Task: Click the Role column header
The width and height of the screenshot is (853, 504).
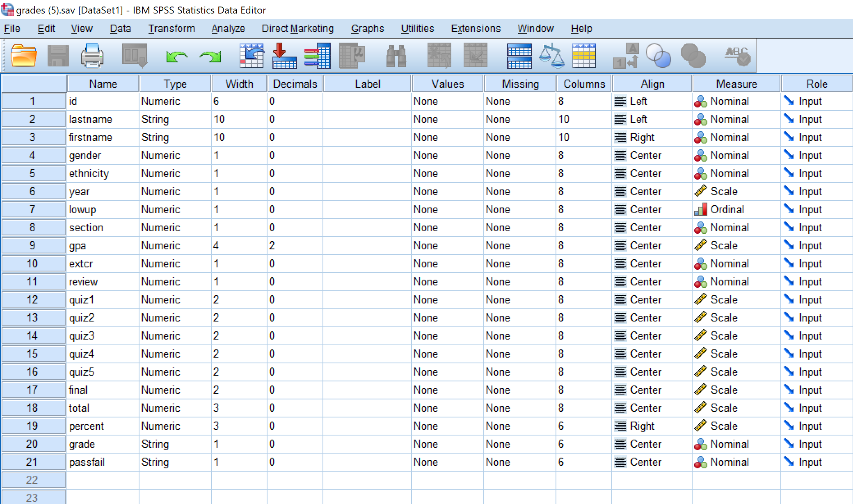Action: pyautogui.click(x=817, y=84)
